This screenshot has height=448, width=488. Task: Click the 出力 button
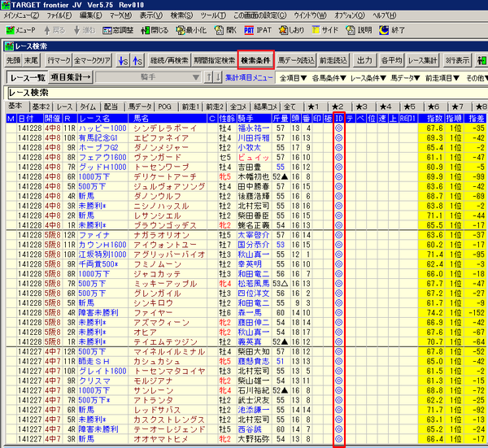364,60
